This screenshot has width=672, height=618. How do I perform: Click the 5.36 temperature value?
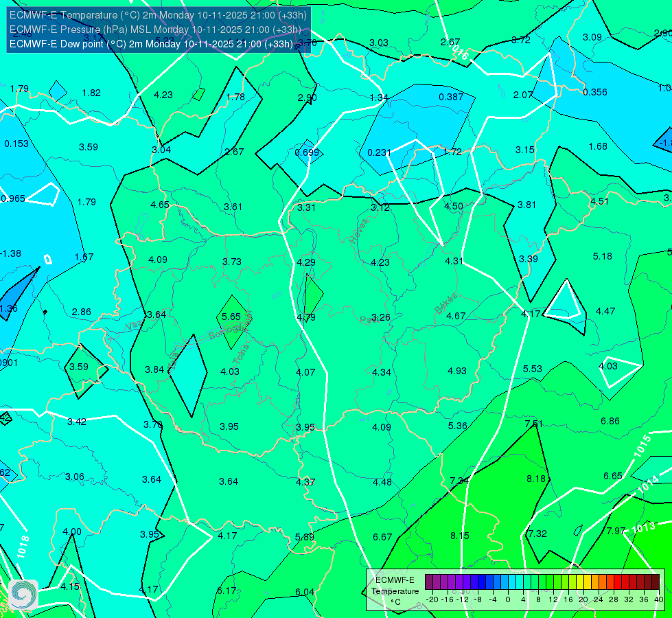pos(457,426)
